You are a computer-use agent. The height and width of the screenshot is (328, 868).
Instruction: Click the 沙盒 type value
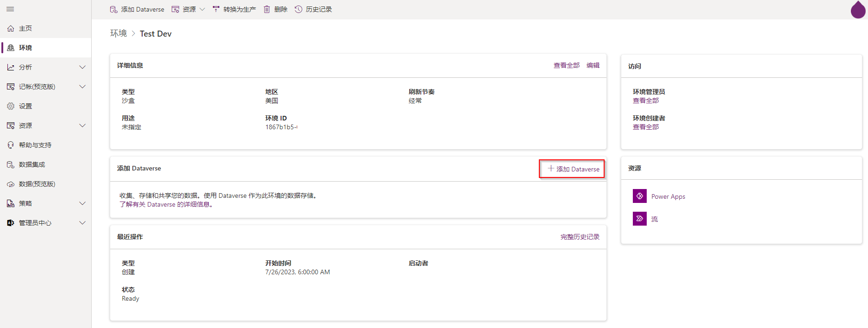pyautogui.click(x=128, y=101)
